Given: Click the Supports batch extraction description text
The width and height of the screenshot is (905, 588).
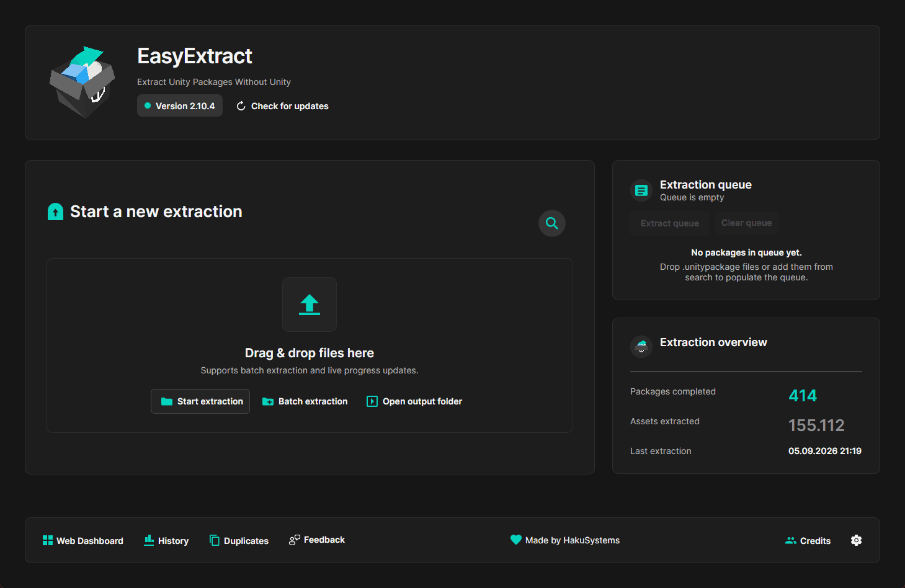Looking at the screenshot, I should pyautogui.click(x=310, y=370).
